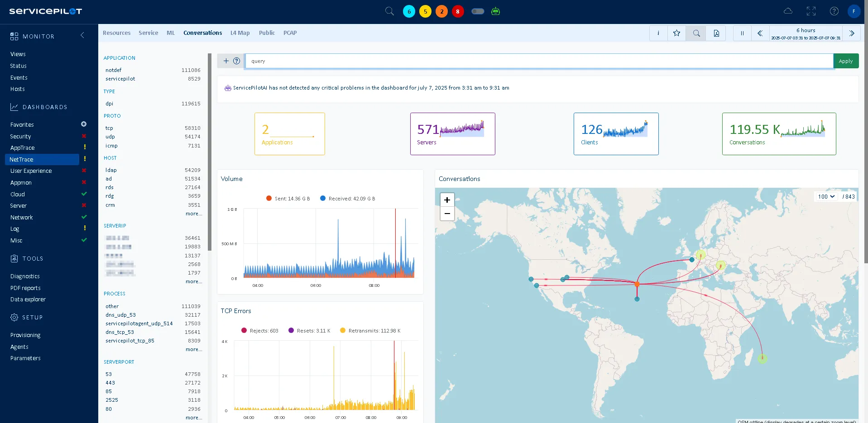The image size is (868, 423).
Task: Expand more entries under HOST list
Action: [193, 214]
